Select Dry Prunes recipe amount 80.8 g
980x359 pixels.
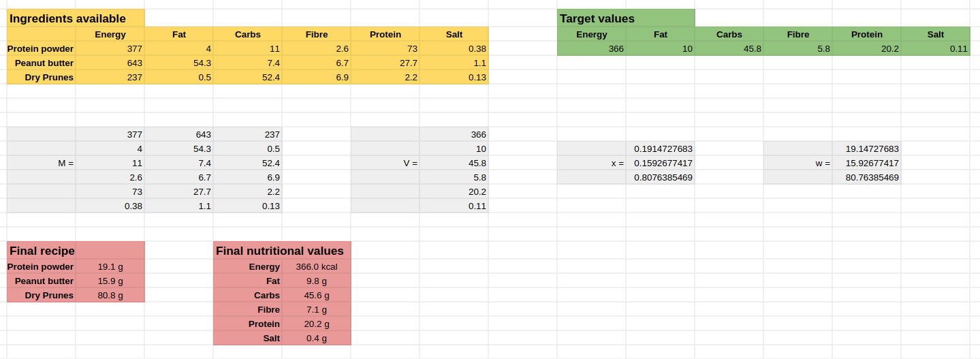coord(110,295)
